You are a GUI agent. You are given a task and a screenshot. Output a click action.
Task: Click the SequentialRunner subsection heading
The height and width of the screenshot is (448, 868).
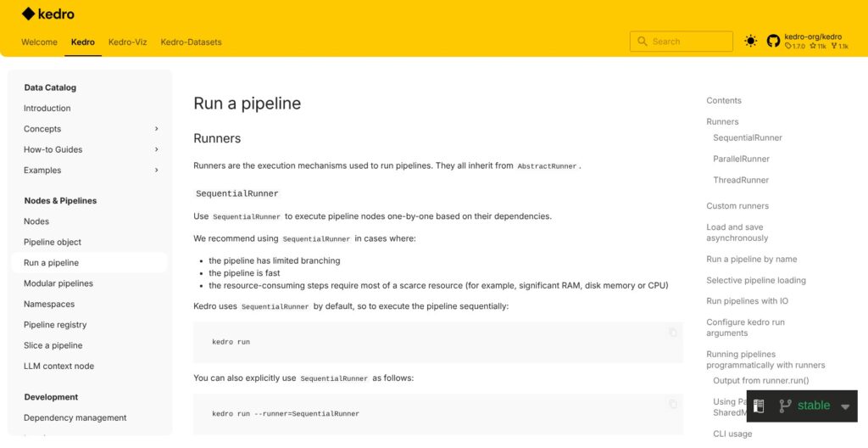[237, 194]
